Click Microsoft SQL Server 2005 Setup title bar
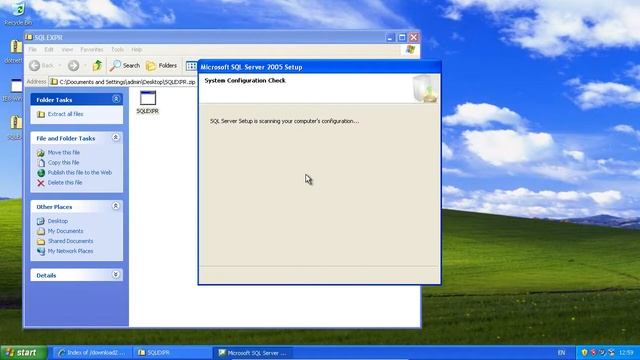The height and width of the screenshot is (360, 640). [319, 67]
